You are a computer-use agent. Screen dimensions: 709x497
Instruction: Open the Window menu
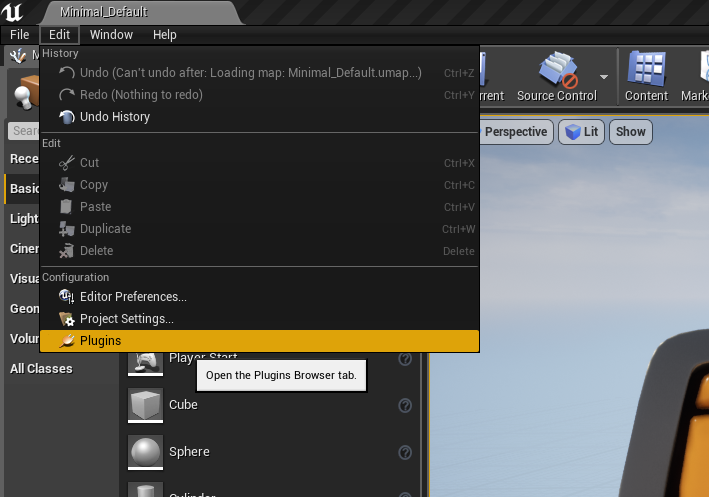pyautogui.click(x=111, y=35)
